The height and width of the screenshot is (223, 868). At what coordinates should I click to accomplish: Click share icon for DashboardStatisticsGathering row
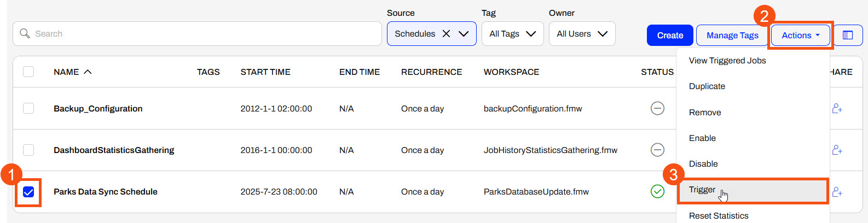point(837,150)
